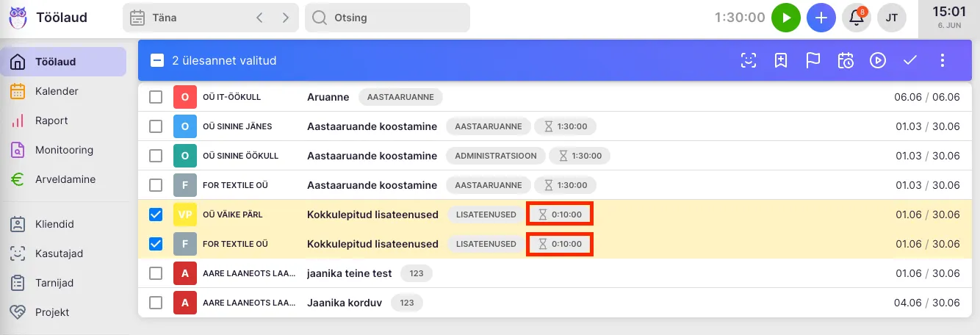Image resolution: width=980 pixels, height=335 pixels.
Task: Click the blue plus add button
Action: [821, 18]
